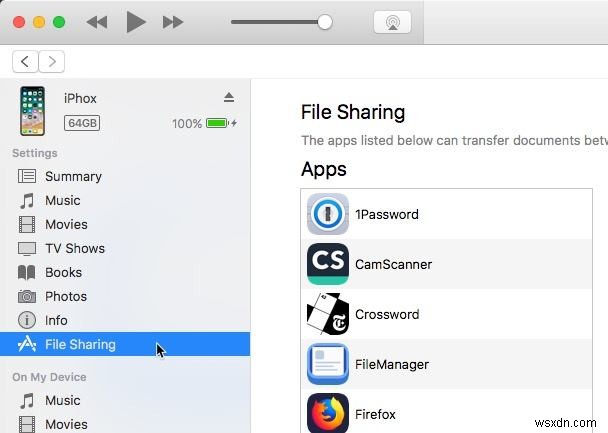Click the Summary list icon
The height and width of the screenshot is (433, 608).
tap(27, 176)
